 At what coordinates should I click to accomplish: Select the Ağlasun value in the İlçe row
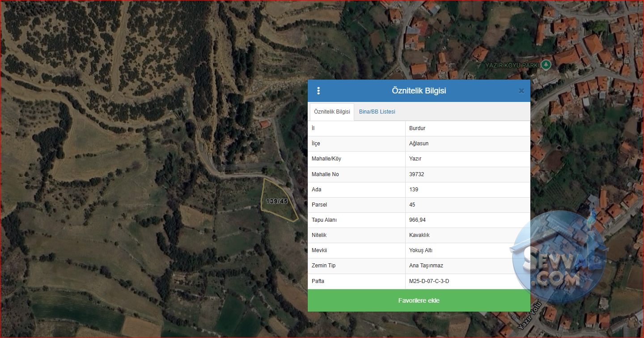pyautogui.click(x=419, y=144)
